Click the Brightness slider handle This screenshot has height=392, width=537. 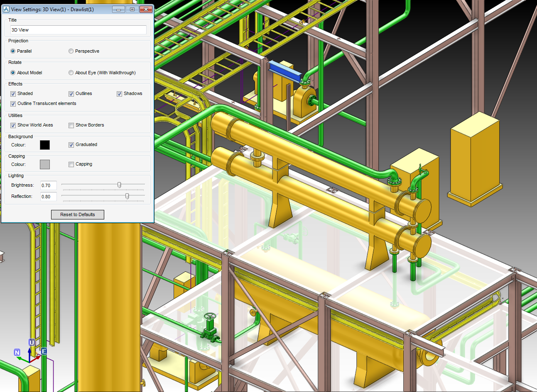[x=119, y=185]
